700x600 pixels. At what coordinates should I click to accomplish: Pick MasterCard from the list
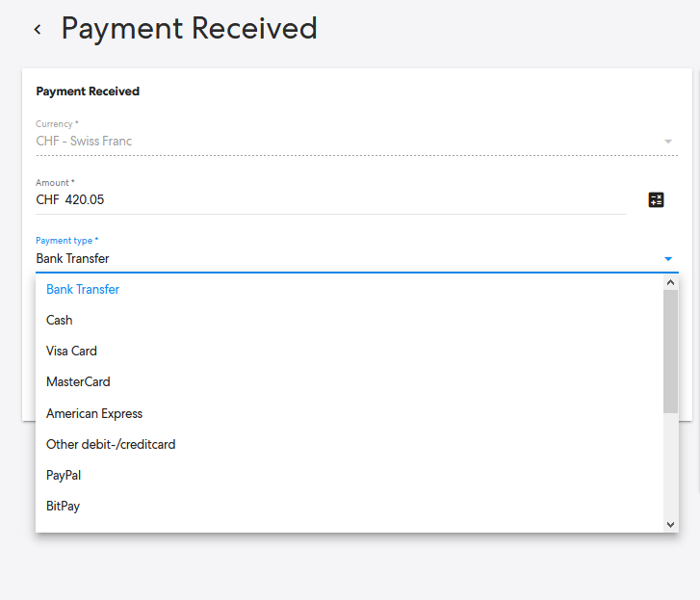coord(349,381)
